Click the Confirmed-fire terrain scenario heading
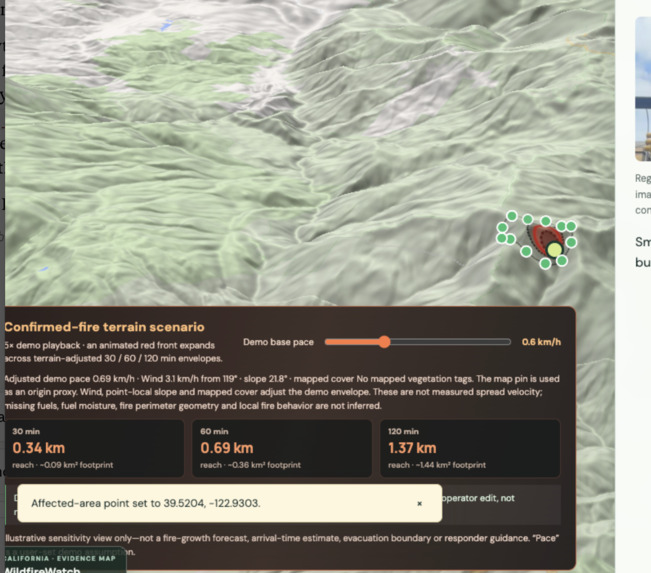Image resolution: width=651 pixels, height=573 pixels. tap(104, 327)
